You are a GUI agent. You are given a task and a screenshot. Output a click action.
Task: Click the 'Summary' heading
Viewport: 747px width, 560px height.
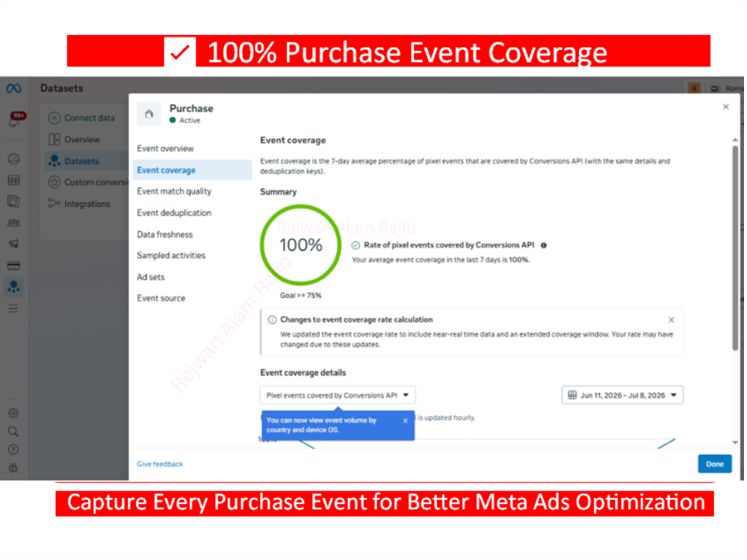(x=278, y=193)
